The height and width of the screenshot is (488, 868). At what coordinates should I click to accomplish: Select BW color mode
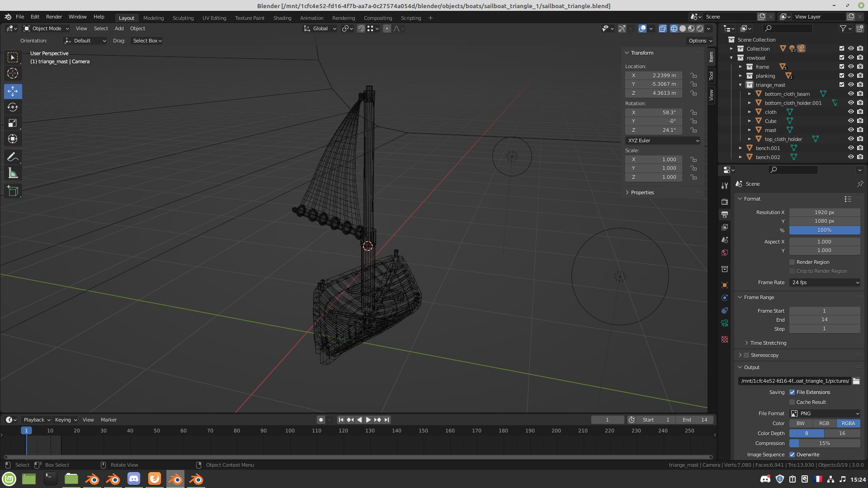tap(801, 423)
